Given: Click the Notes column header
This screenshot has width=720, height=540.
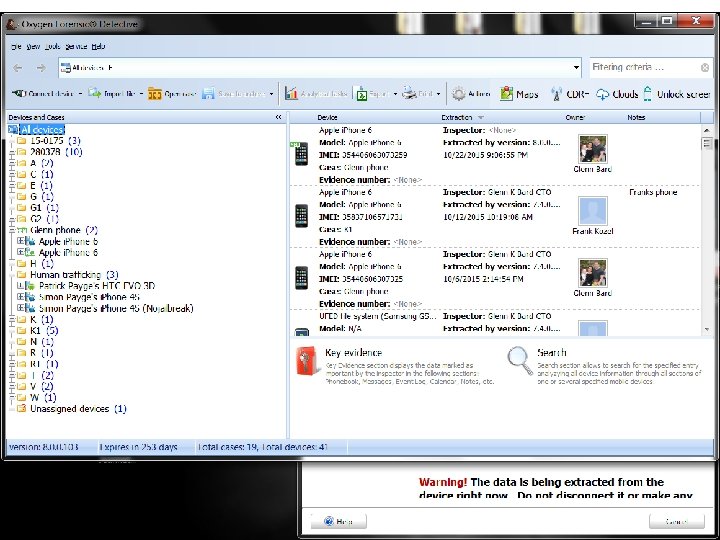Looking at the screenshot, I should [636, 118].
